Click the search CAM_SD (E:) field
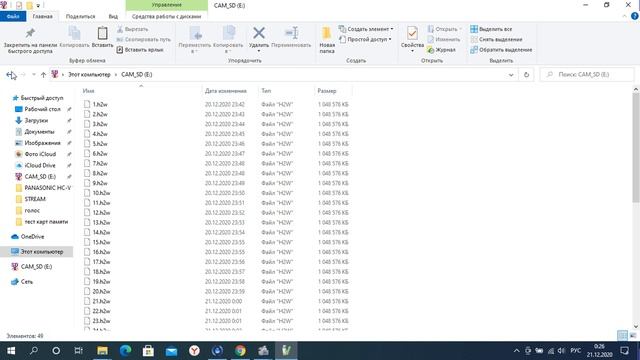 587,75
